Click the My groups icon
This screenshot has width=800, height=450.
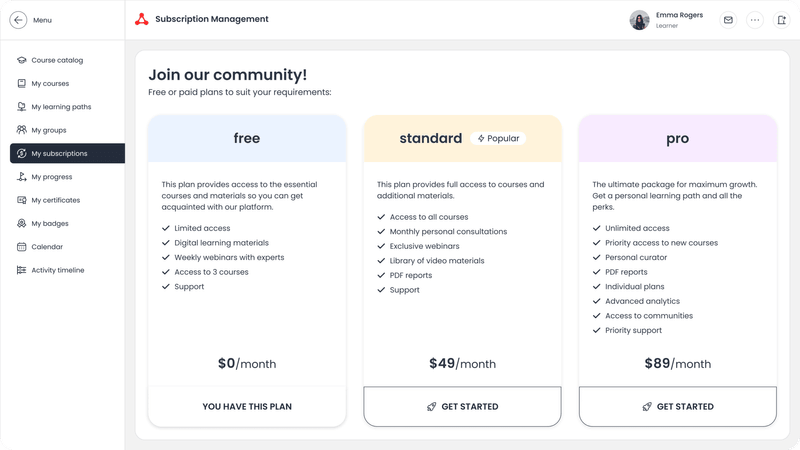(22, 130)
